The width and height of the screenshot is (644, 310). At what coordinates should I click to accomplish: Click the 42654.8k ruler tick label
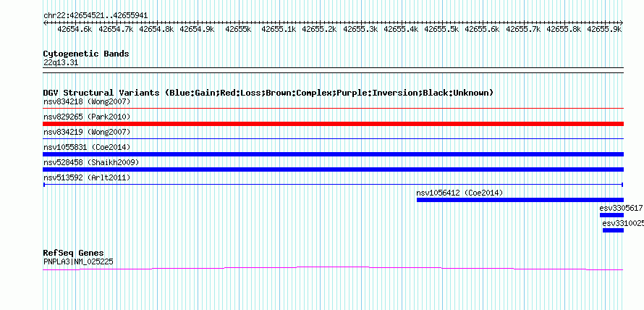tap(156, 29)
